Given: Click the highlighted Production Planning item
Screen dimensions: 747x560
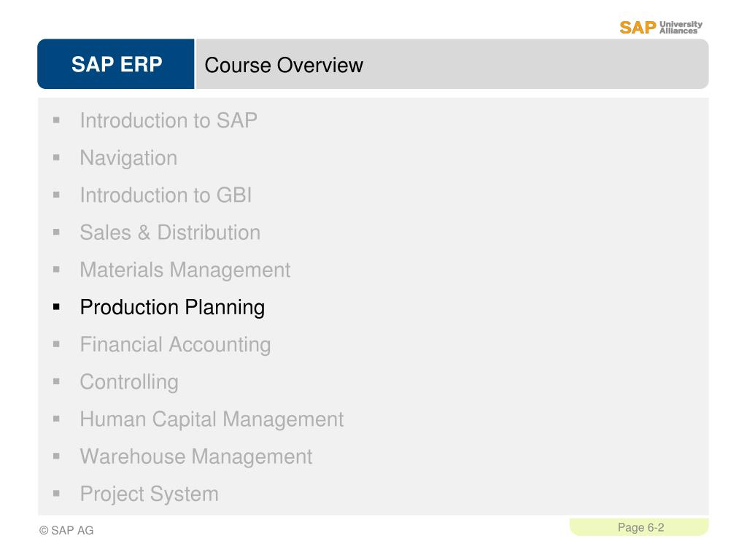Looking at the screenshot, I should pos(172,307).
